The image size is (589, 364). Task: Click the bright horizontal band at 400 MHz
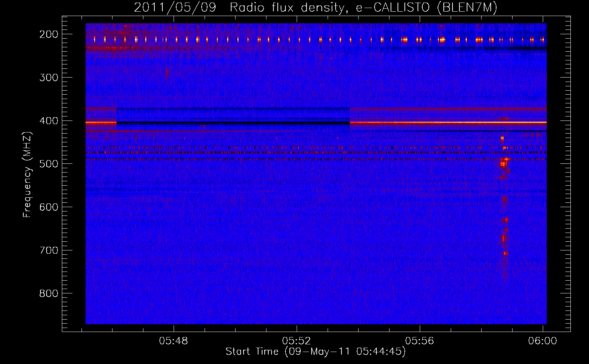tap(448, 123)
